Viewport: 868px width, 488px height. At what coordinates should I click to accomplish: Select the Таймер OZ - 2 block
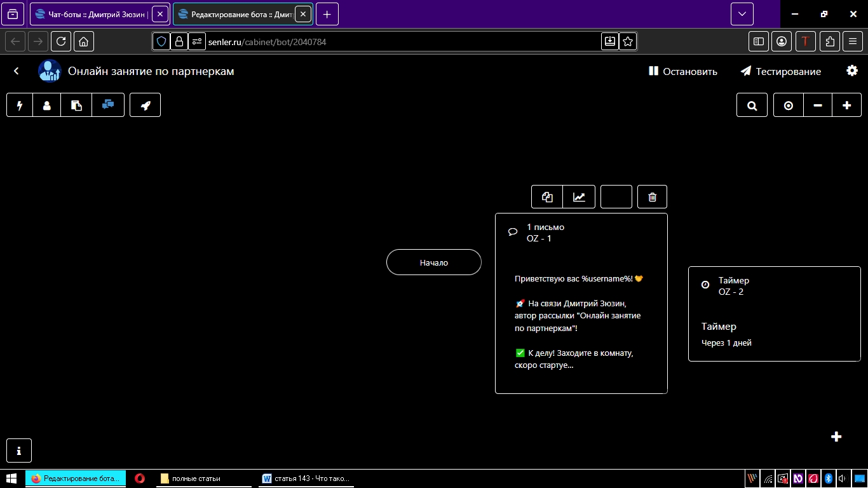[774, 314]
